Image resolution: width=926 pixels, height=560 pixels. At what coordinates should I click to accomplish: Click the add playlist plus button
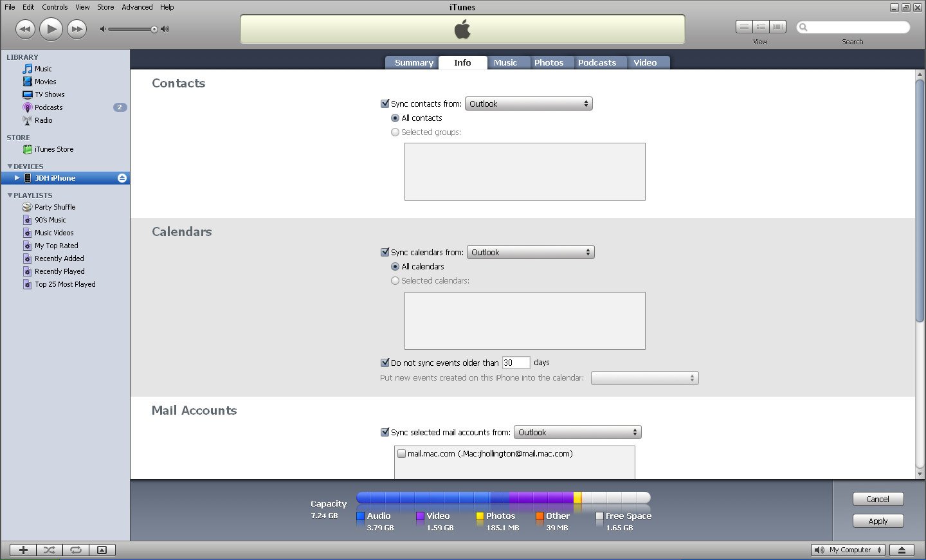23,550
